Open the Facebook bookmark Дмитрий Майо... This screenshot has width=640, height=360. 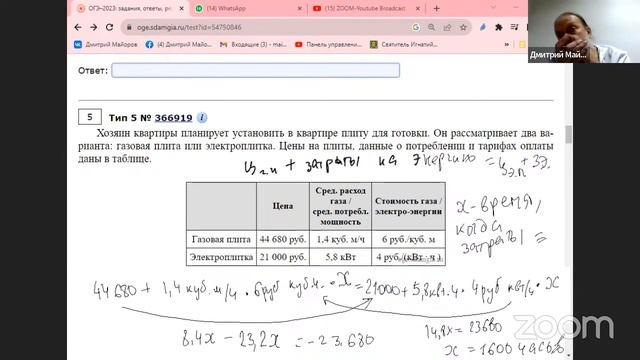pos(179,44)
